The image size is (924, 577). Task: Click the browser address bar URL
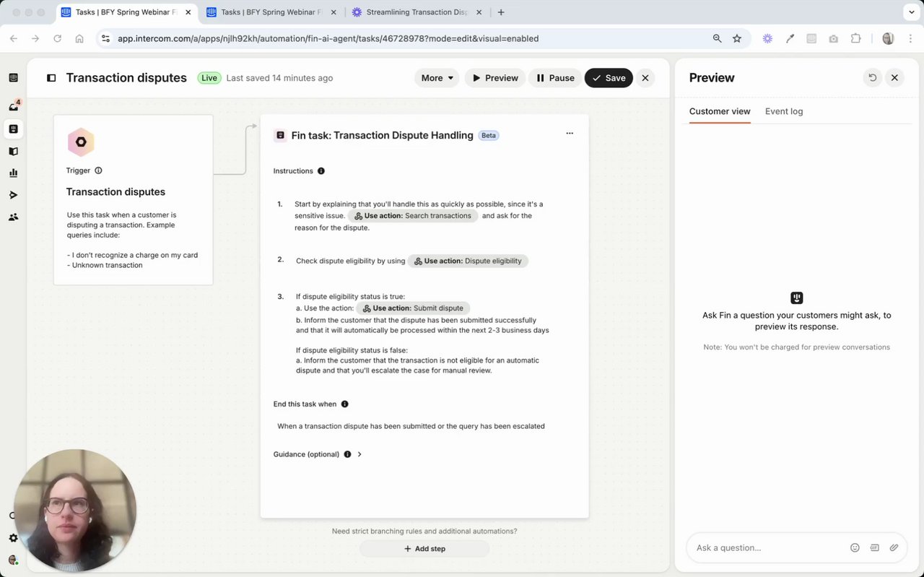coord(328,38)
